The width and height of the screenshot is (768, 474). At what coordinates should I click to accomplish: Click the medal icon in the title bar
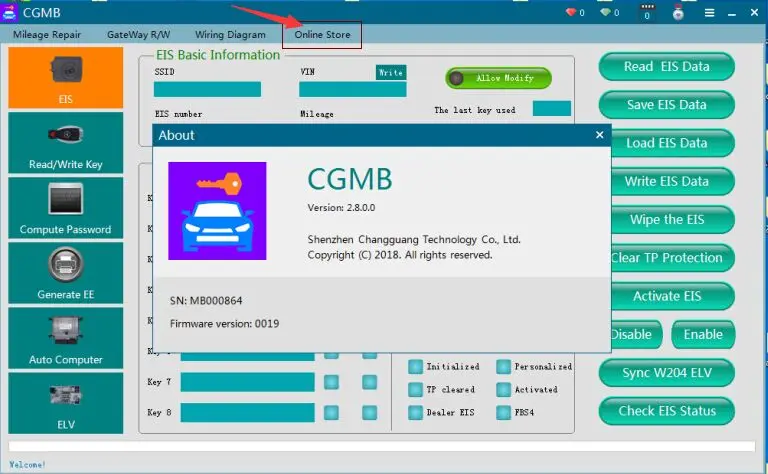point(678,13)
